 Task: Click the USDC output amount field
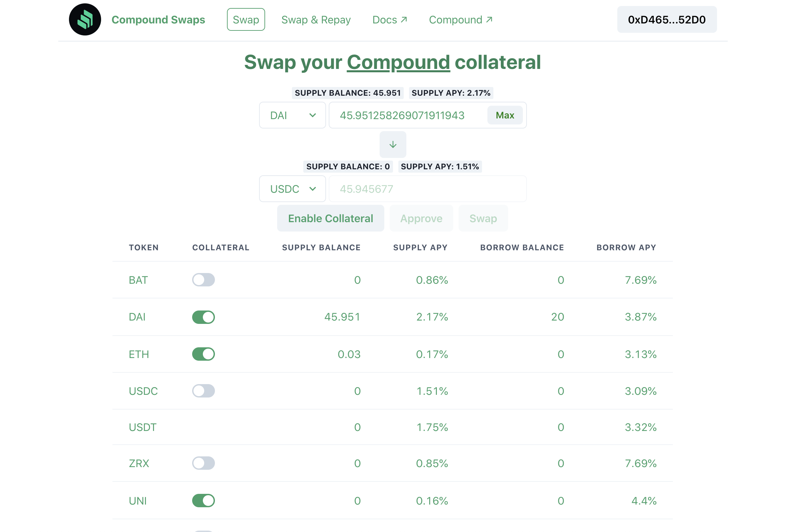[x=427, y=189]
